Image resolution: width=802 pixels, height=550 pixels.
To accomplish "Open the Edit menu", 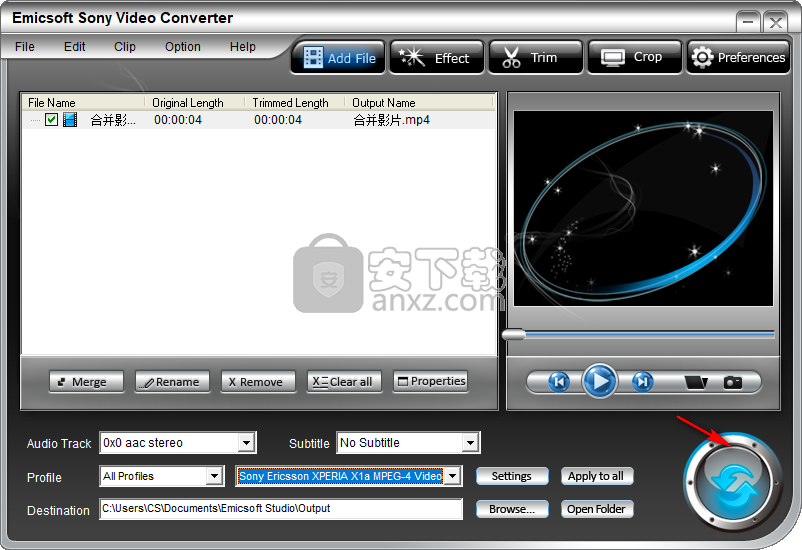I will (75, 47).
